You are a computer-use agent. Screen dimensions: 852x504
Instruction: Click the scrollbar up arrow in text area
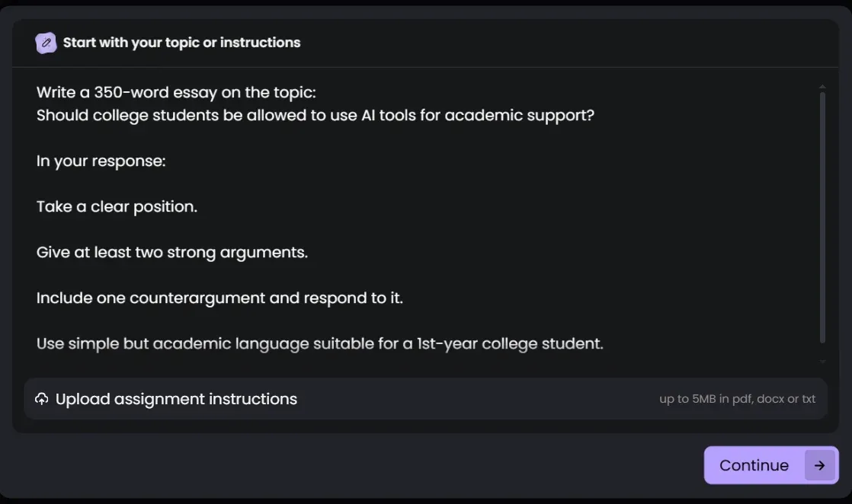pos(822,87)
